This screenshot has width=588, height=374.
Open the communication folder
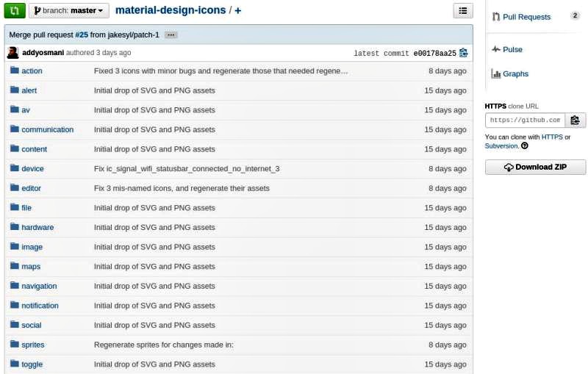click(x=48, y=129)
